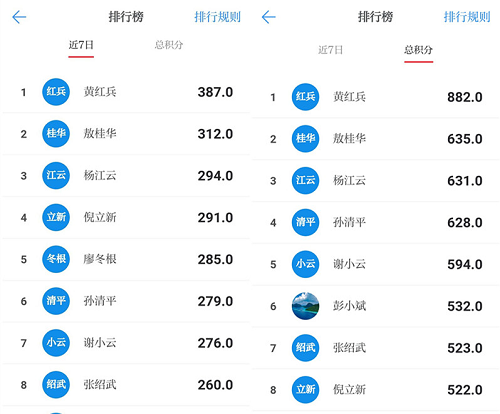Tap 江云 avatar beside score 631.0
500x414 pixels.
305,180
